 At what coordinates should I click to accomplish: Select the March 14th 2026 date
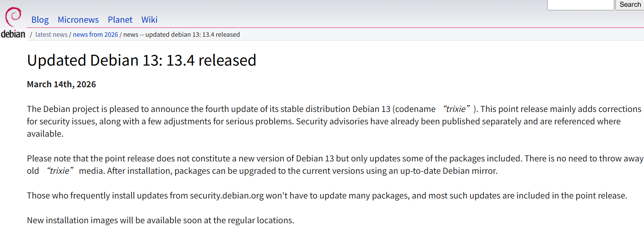pos(61,84)
